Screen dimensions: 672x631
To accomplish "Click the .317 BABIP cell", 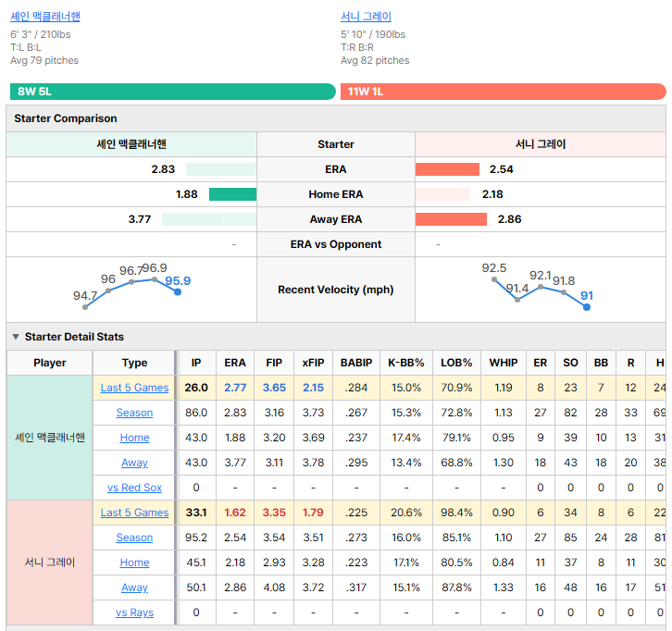I will tap(356, 588).
